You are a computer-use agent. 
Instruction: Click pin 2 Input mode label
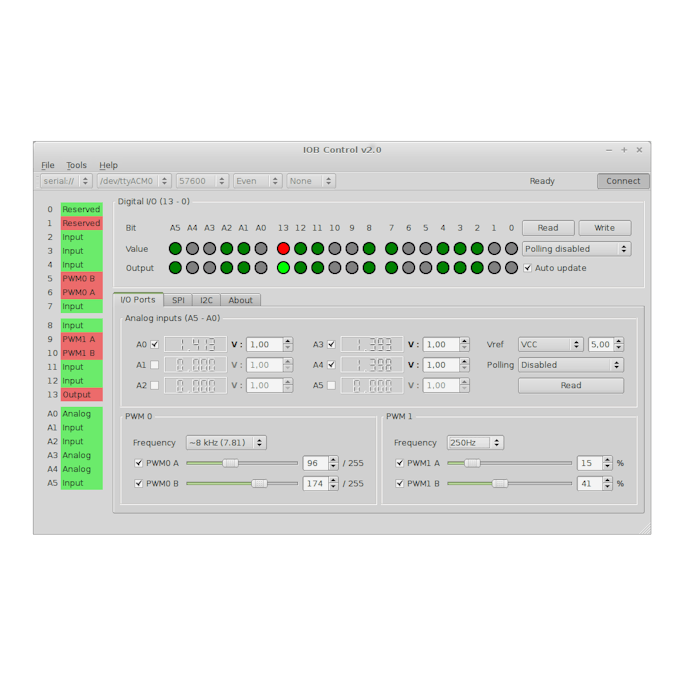click(x=81, y=237)
